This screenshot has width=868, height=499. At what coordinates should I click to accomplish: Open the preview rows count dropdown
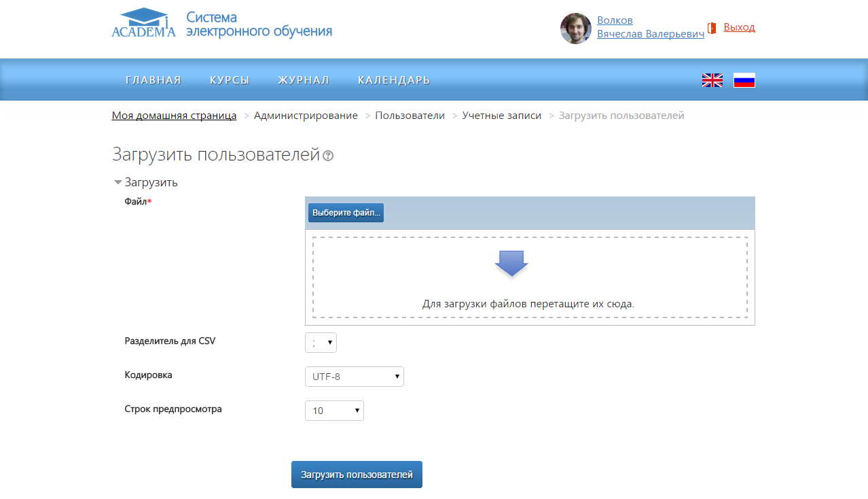click(x=334, y=411)
